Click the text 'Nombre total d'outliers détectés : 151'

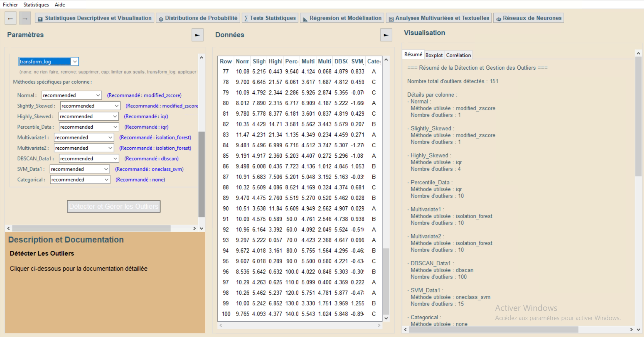tap(453, 81)
